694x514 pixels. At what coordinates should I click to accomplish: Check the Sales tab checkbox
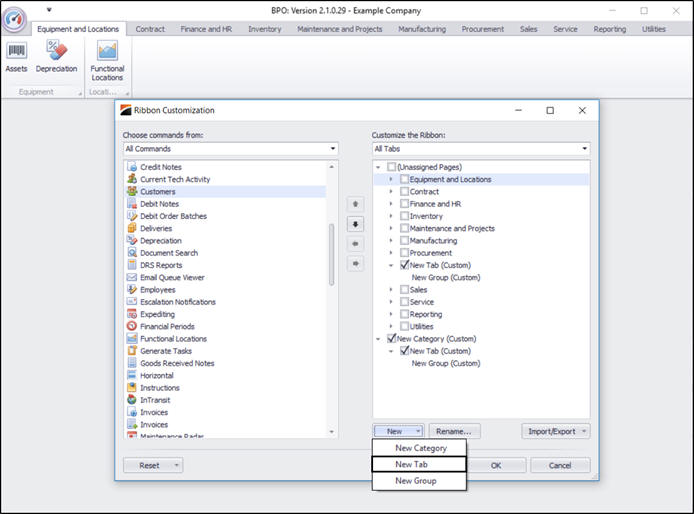tap(404, 289)
